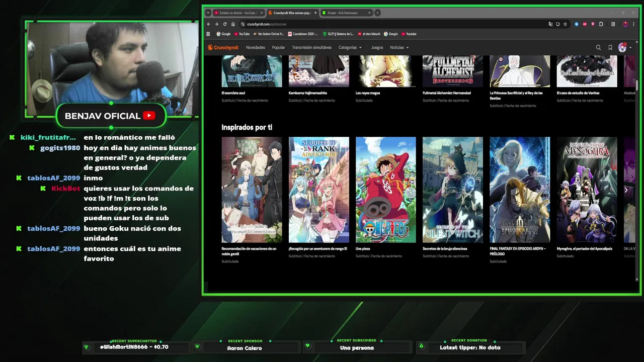Open the Scooped Up by S-Rank Adventurer poster
Screen dimensions: 644x362
click(319, 190)
